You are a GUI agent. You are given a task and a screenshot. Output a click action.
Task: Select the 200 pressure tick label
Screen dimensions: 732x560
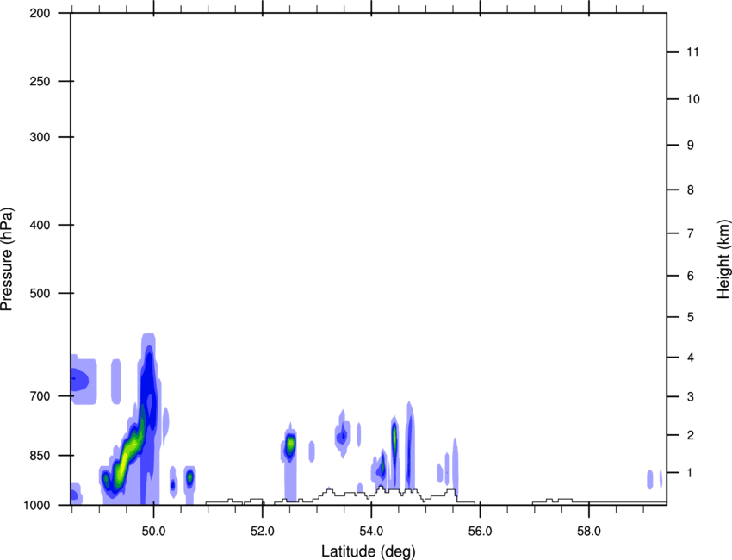40,13
